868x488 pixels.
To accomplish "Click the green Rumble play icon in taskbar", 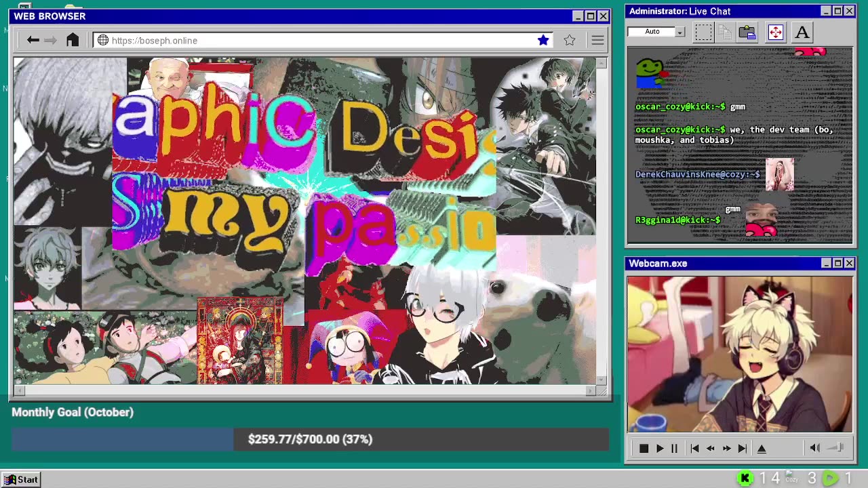I will [829, 479].
